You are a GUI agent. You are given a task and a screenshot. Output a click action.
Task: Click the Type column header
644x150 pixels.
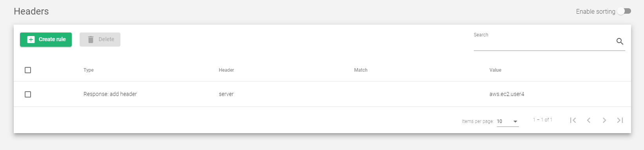tap(89, 70)
